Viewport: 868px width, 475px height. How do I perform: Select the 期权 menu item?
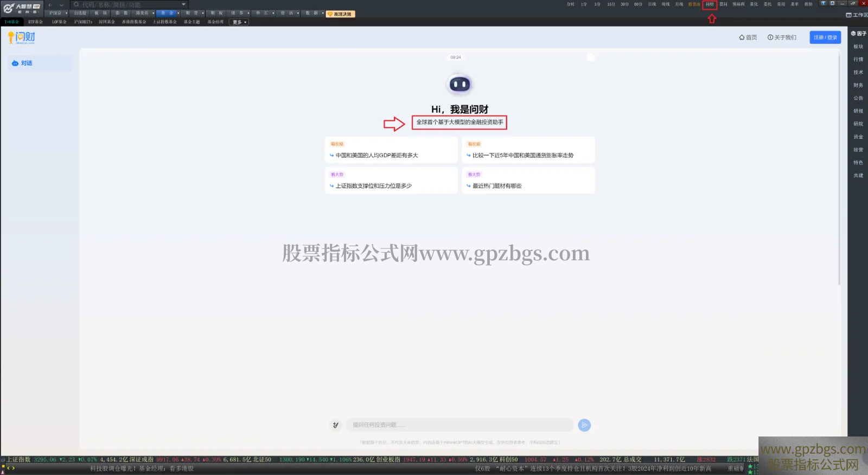pyautogui.click(x=218, y=13)
